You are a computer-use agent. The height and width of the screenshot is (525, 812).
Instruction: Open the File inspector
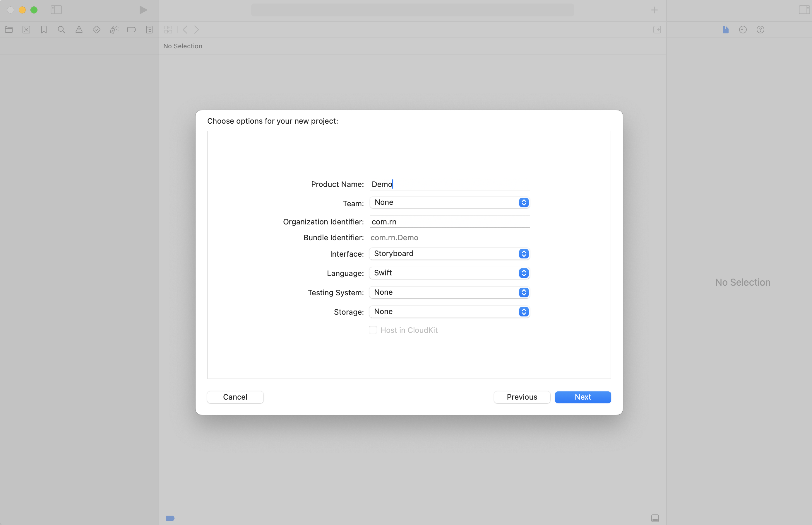[725, 30]
